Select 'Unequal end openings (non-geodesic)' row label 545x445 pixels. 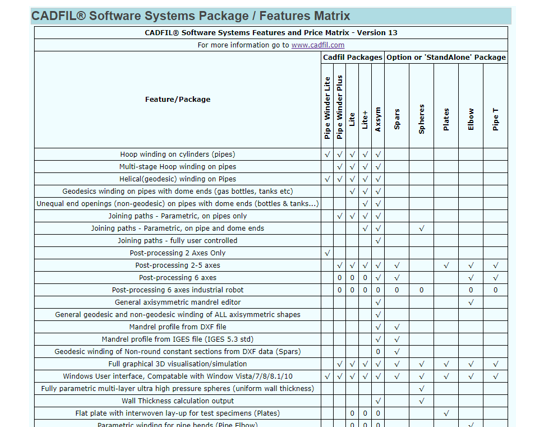click(178, 204)
